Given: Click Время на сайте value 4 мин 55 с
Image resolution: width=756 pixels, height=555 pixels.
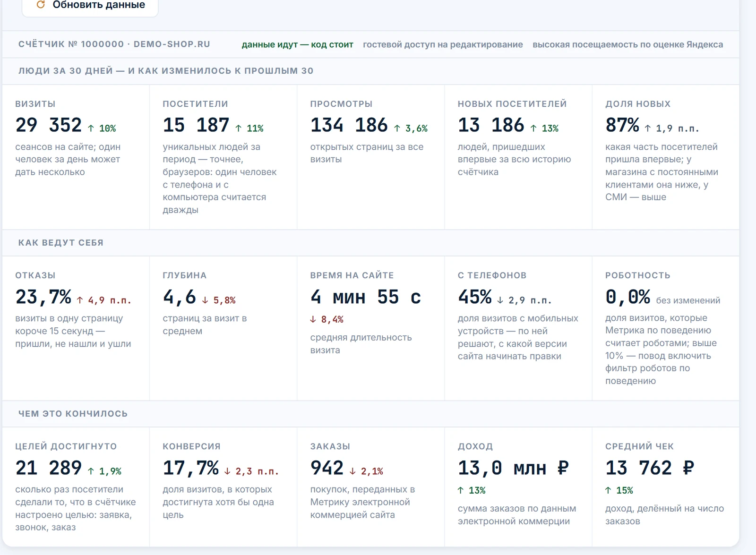Looking at the screenshot, I should point(365,297).
